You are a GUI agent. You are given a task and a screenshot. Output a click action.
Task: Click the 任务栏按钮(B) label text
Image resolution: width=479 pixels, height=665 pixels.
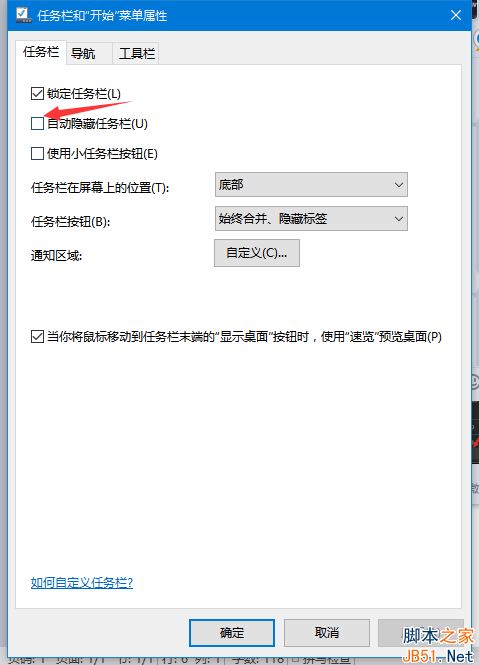70,221
